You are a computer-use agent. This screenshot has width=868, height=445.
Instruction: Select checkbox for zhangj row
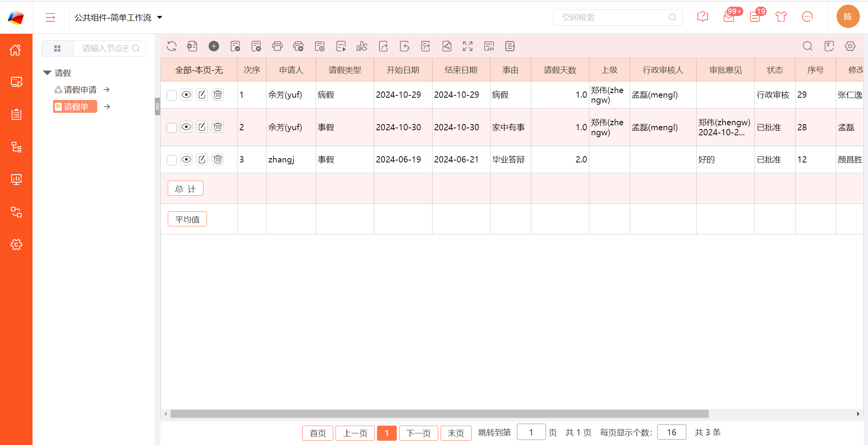(172, 160)
